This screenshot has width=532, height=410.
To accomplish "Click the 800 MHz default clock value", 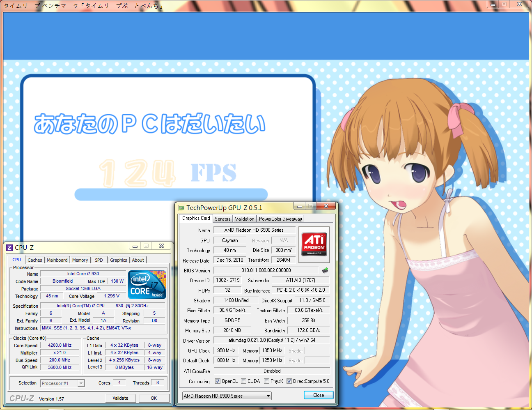I will point(226,360).
